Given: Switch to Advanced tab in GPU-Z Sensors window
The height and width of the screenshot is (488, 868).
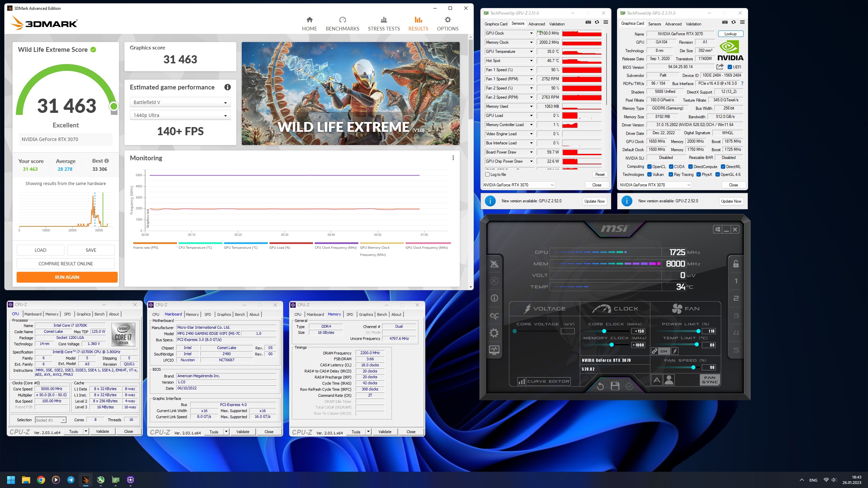Looking at the screenshot, I should click(537, 24).
